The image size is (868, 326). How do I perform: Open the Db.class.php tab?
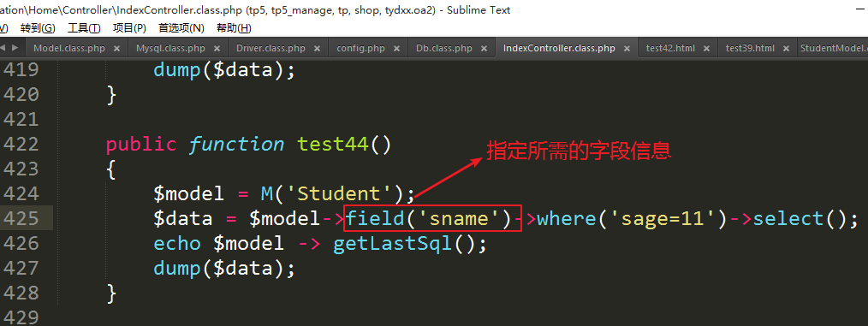coord(444,49)
